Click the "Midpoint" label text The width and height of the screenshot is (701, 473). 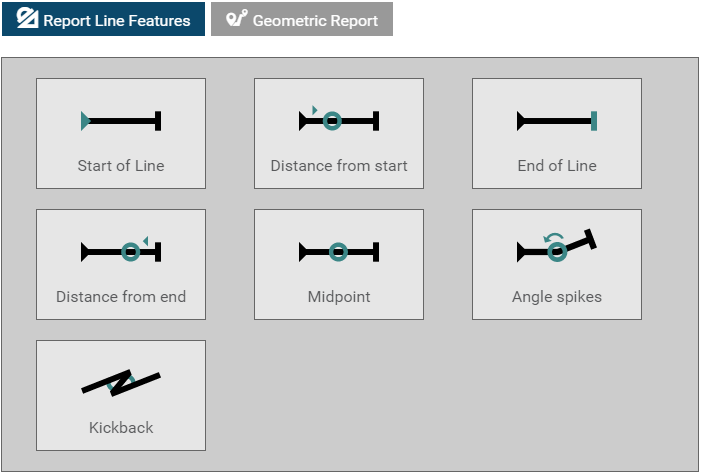pos(339,297)
